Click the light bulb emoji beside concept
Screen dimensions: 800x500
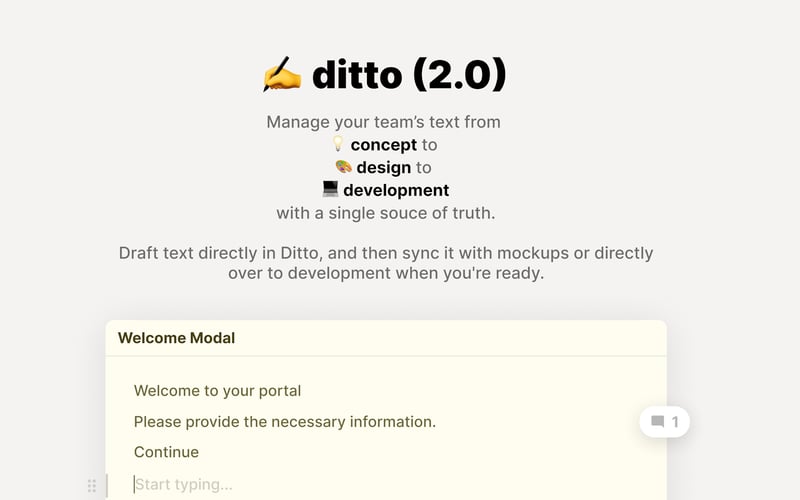coord(338,144)
